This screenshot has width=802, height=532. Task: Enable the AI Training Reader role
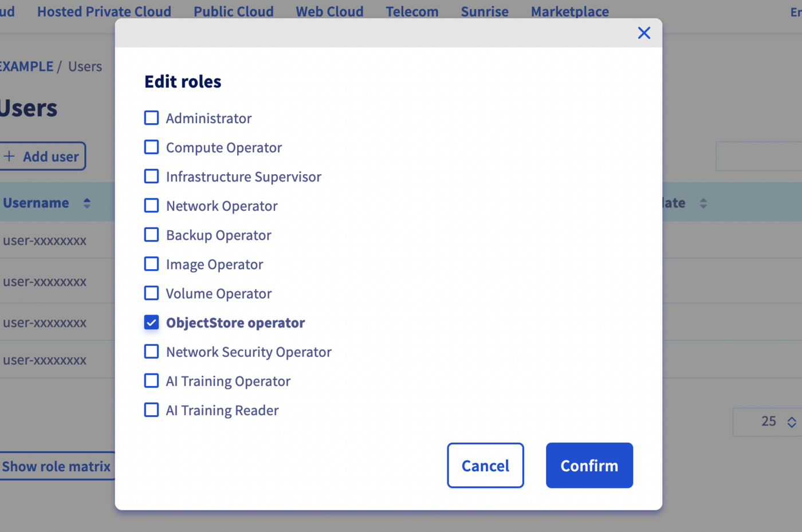[151, 410]
